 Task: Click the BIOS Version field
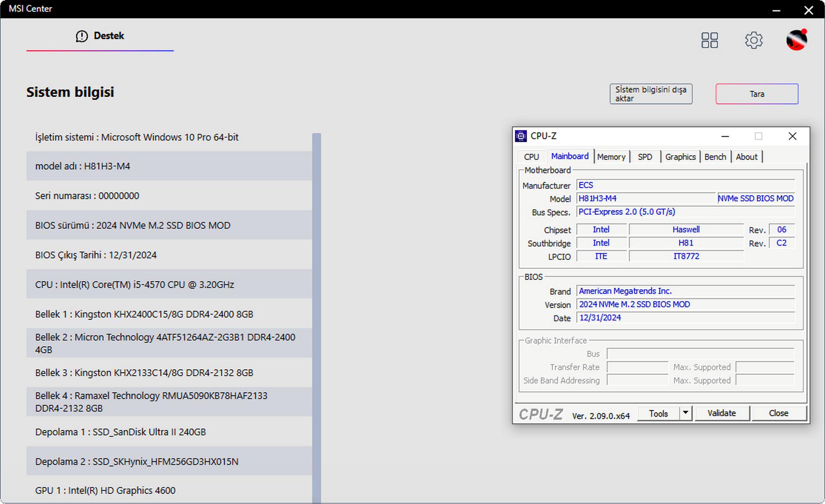(685, 305)
